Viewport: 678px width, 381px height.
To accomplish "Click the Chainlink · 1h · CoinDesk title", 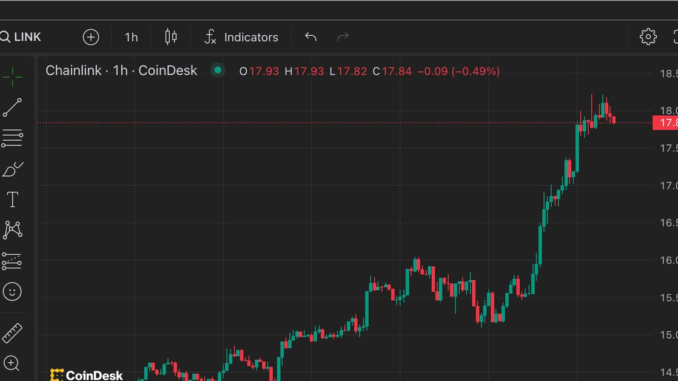I will [x=121, y=71].
